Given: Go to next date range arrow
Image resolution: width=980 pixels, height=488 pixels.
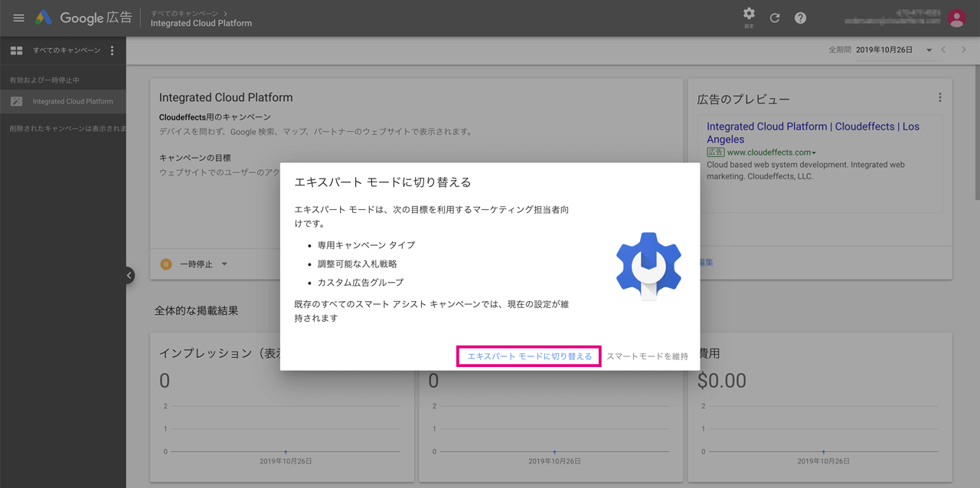Looking at the screenshot, I should coord(964,50).
